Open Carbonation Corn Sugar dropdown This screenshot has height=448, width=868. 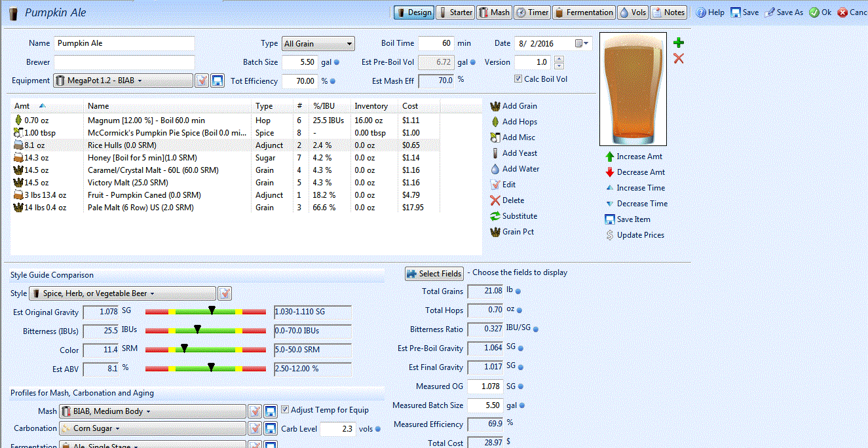[152, 428]
